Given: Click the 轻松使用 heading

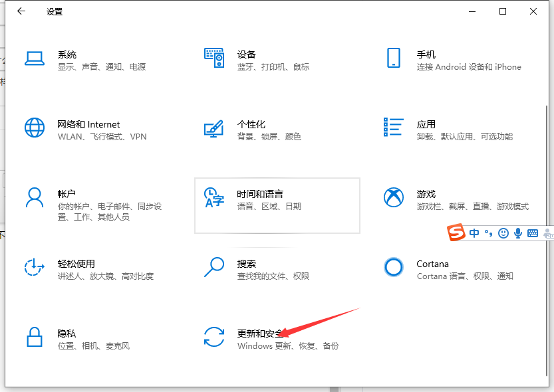Looking at the screenshot, I should (x=76, y=264).
